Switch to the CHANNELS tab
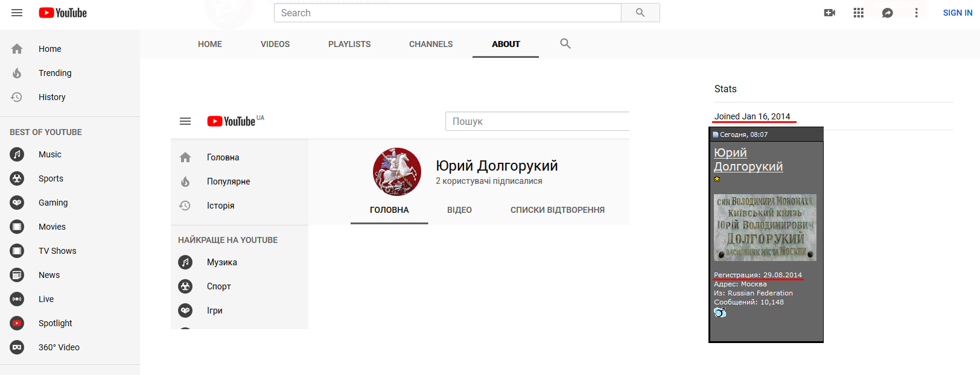This screenshot has width=980, height=375. tap(431, 44)
